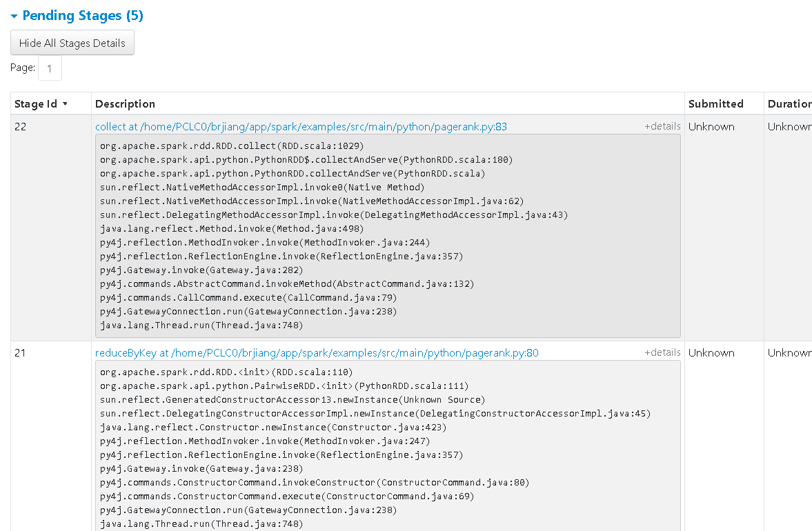This screenshot has width=812, height=531.
Task: Click Submitted Unknown value for stage 21
Action: [x=711, y=353]
